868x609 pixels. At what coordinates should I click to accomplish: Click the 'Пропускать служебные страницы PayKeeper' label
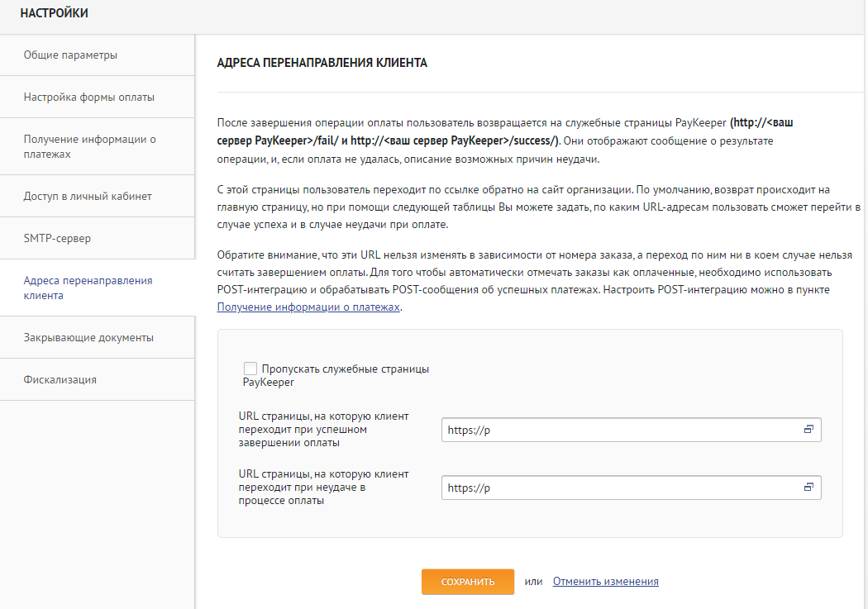tap(344, 369)
